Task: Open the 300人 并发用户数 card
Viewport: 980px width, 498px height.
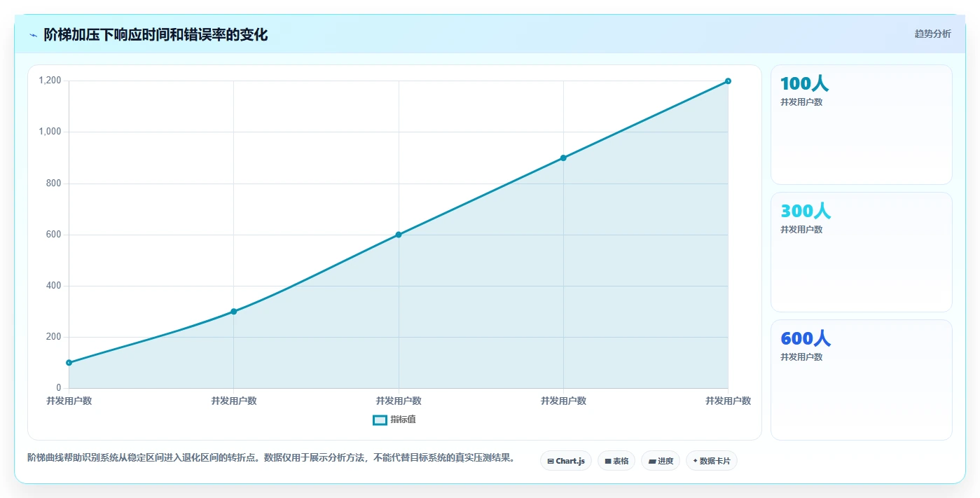Action: (x=862, y=252)
